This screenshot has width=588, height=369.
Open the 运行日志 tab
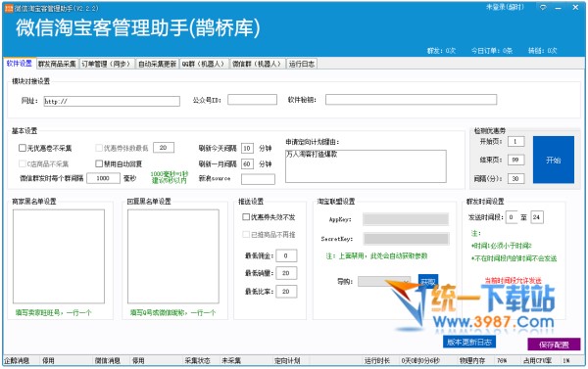pyautogui.click(x=302, y=64)
